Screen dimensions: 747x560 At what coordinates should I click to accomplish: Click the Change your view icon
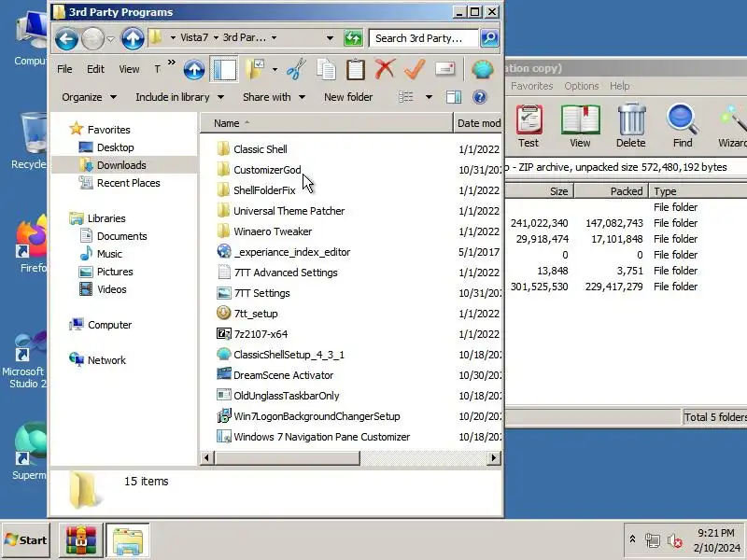[x=406, y=97]
